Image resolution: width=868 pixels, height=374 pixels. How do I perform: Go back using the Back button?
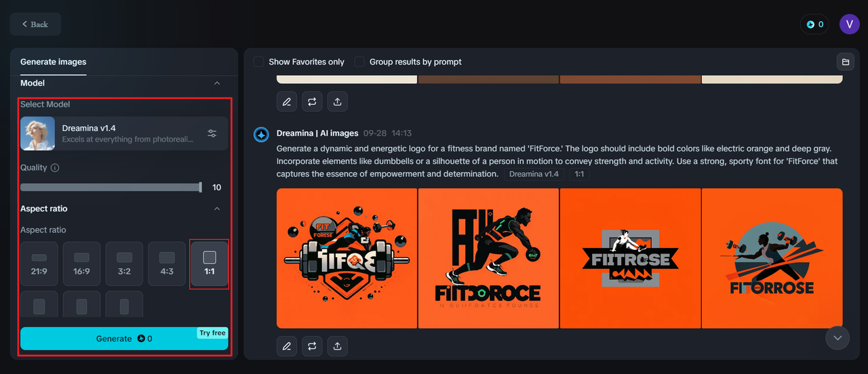point(35,24)
